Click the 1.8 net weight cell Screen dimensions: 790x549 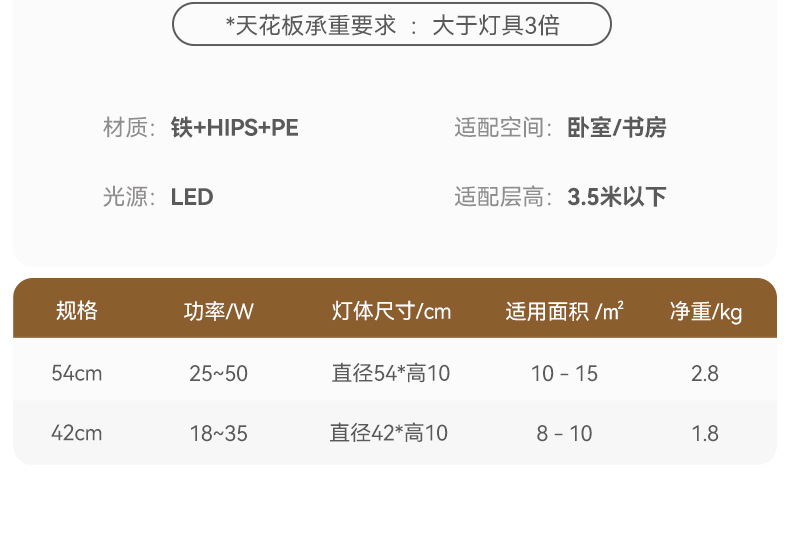coord(705,434)
